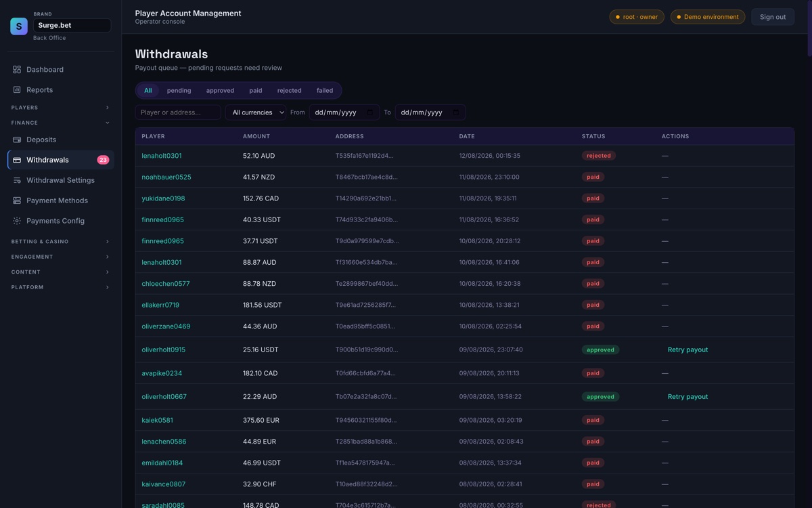Image resolution: width=812 pixels, height=508 pixels.
Task: Select the failed filter tab
Action: [x=325, y=90]
